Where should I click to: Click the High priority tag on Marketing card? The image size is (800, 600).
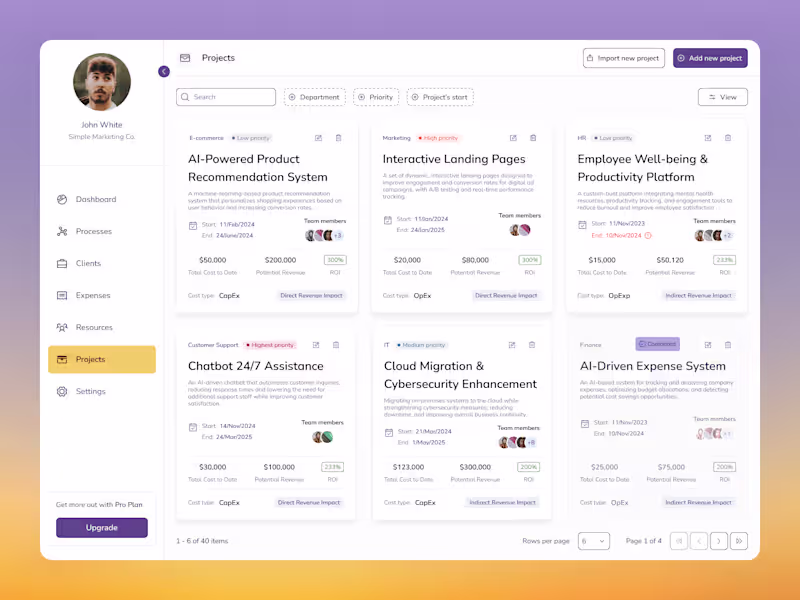(438, 138)
